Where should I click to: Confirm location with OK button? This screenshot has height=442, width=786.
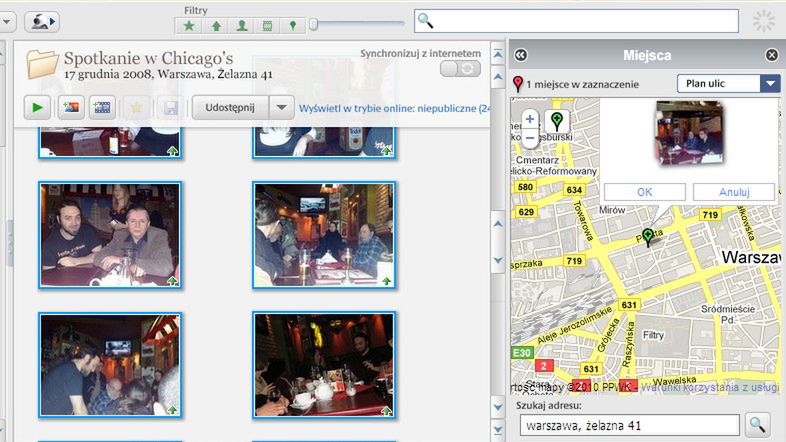pos(645,192)
